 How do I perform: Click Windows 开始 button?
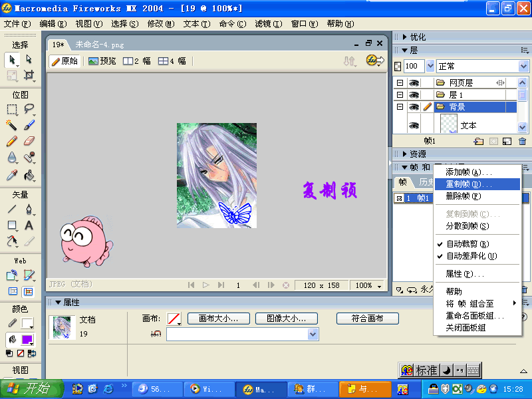point(31,389)
